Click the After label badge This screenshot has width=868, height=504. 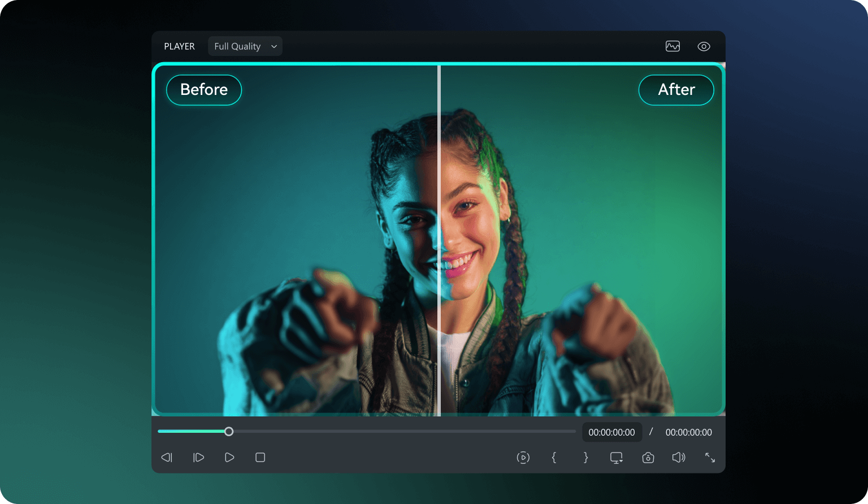point(676,90)
